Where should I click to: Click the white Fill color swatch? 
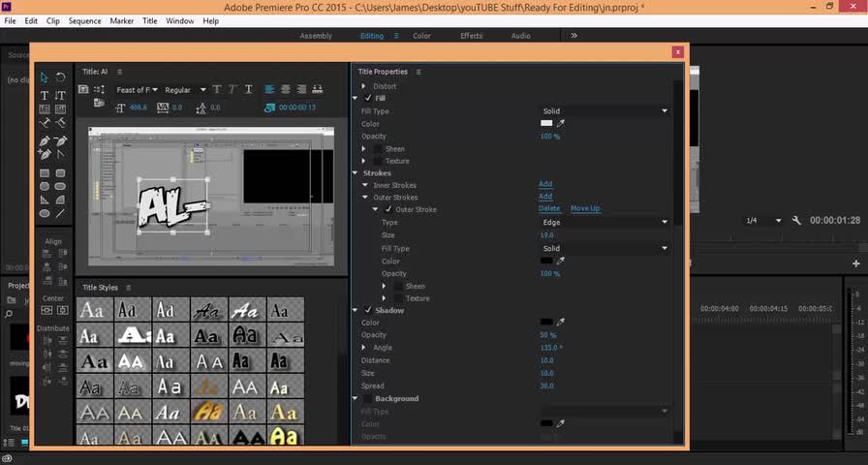pos(546,123)
